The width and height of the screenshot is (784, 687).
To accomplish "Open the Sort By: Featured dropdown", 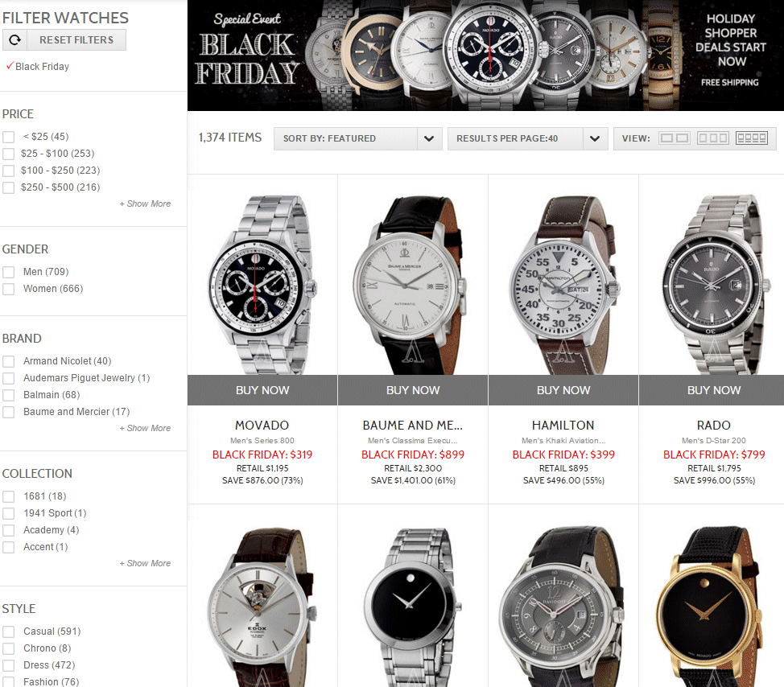I will (358, 138).
